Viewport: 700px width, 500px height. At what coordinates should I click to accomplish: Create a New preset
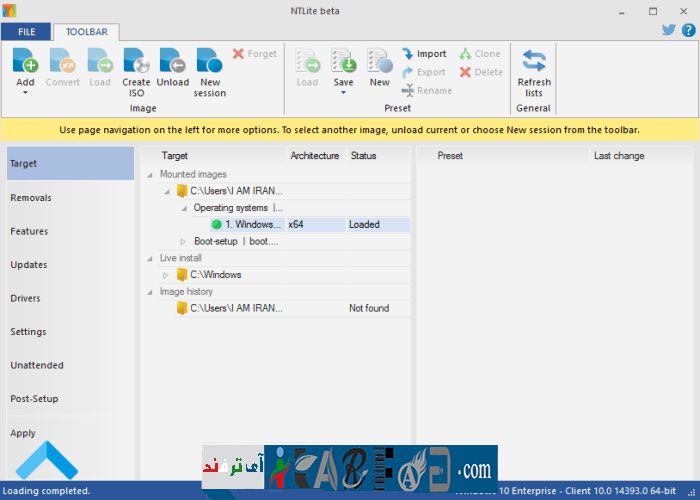pos(379,62)
